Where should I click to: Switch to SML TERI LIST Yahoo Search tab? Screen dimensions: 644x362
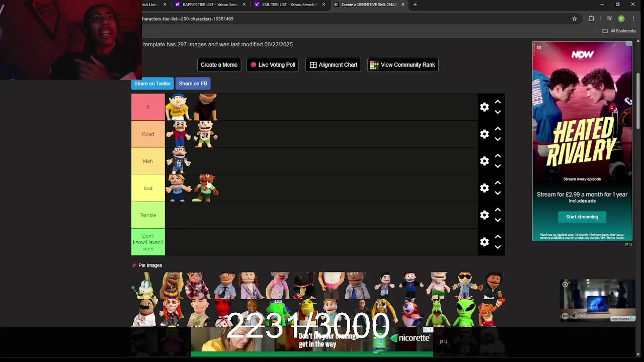click(289, 5)
